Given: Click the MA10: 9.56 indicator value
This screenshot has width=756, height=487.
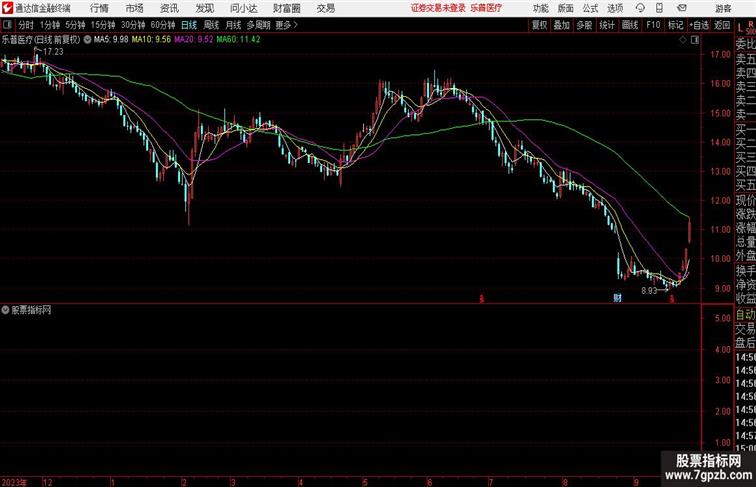Looking at the screenshot, I should click(151, 40).
